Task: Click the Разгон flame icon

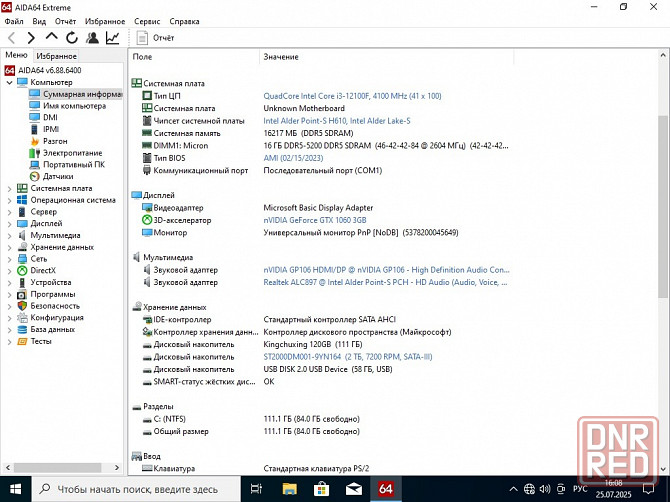Action: [x=35, y=141]
